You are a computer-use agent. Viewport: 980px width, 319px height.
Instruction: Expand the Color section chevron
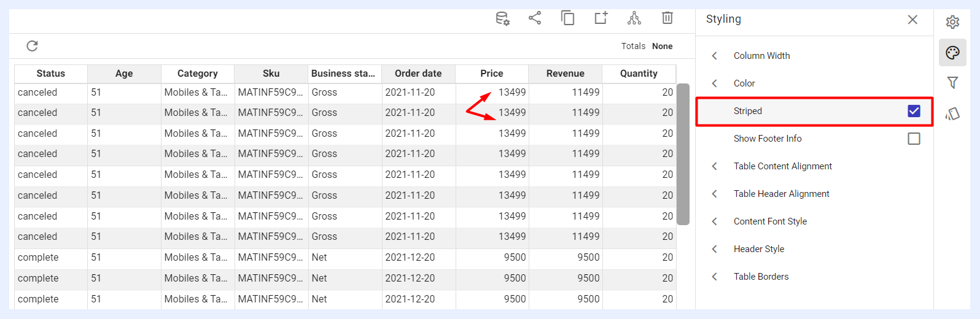714,83
